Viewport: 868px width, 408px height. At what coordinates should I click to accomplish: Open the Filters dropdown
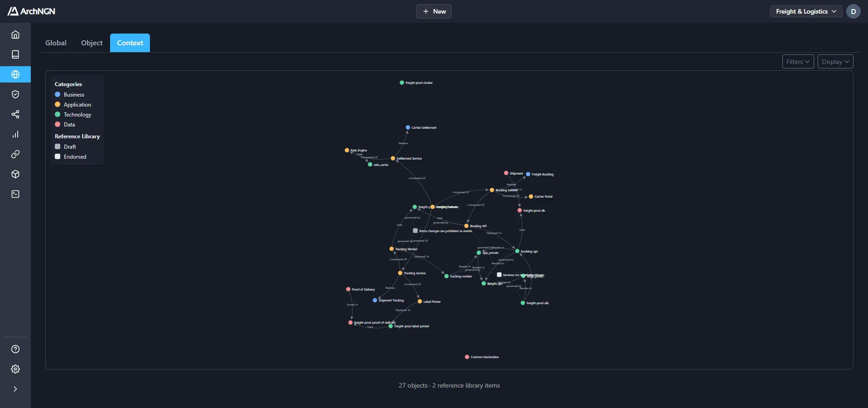pyautogui.click(x=798, y=62)
